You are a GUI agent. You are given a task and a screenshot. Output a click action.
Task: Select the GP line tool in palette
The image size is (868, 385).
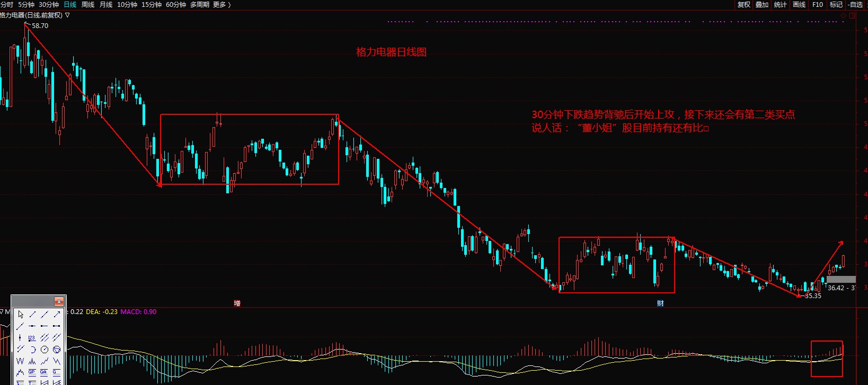click(x=32, y=372)
